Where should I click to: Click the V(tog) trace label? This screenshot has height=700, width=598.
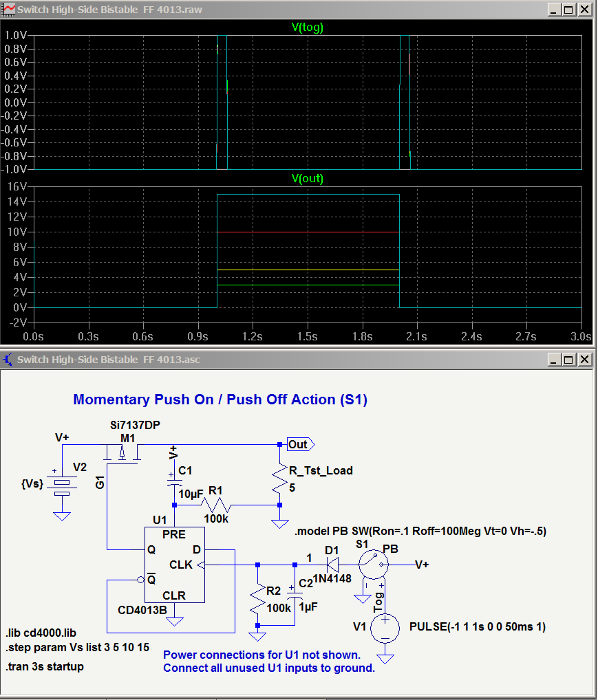pos(307,28)
